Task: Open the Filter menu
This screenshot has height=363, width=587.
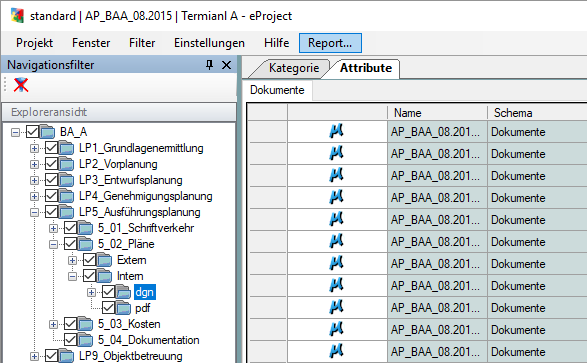Action: point(142,43)
